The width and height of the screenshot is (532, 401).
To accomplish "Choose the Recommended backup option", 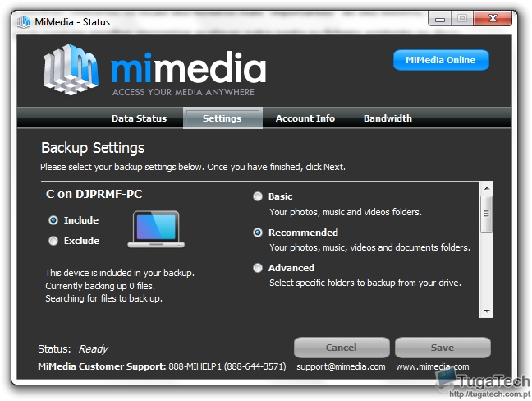I will 258,233.
